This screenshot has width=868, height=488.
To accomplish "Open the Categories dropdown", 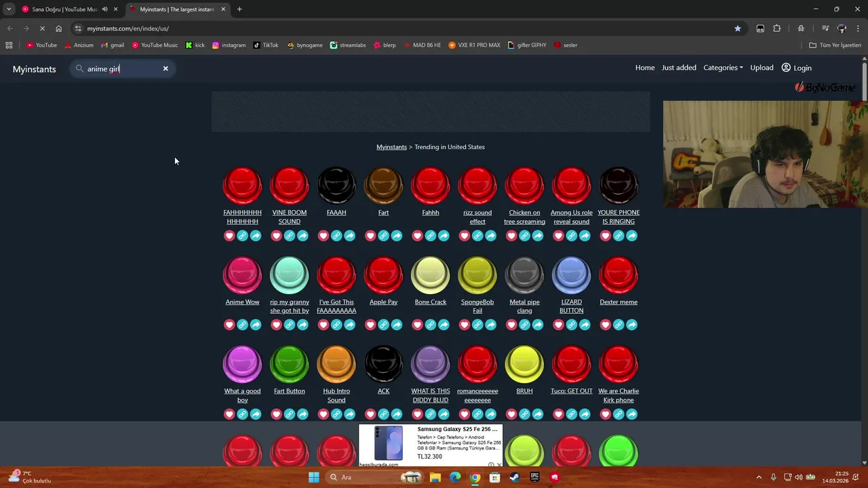I will [x=723, y=68].
